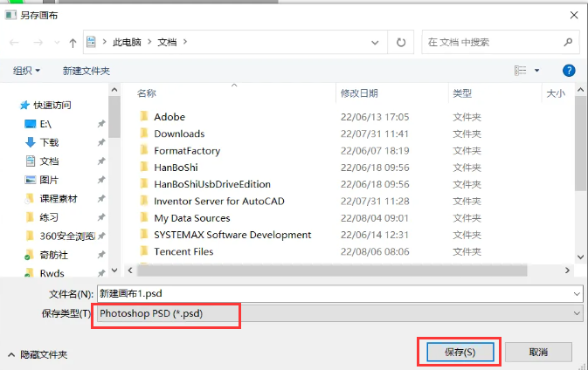Select Inventor Server for AutoCAD folder

(x=219, y=201)
